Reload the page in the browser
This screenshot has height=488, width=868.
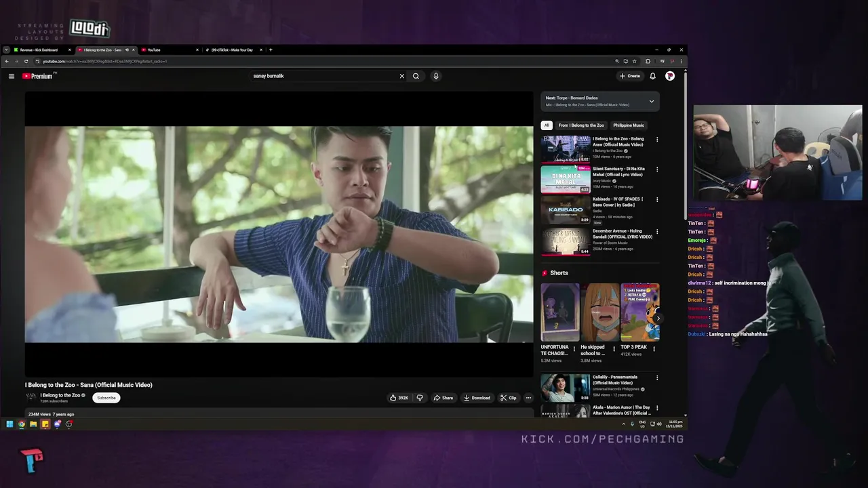click(26, 61)
